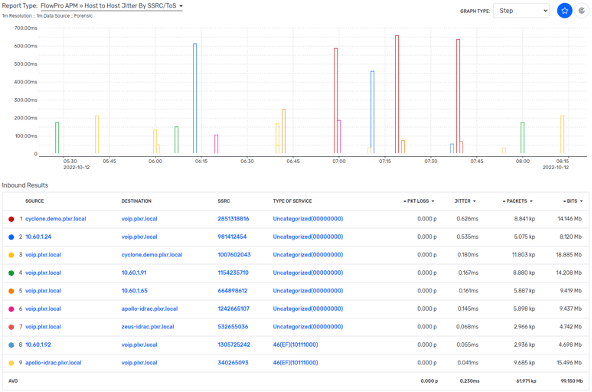Sort by the Pkt Loss column header
Viewport: 592px width, 392px height.
pos(418,201)
